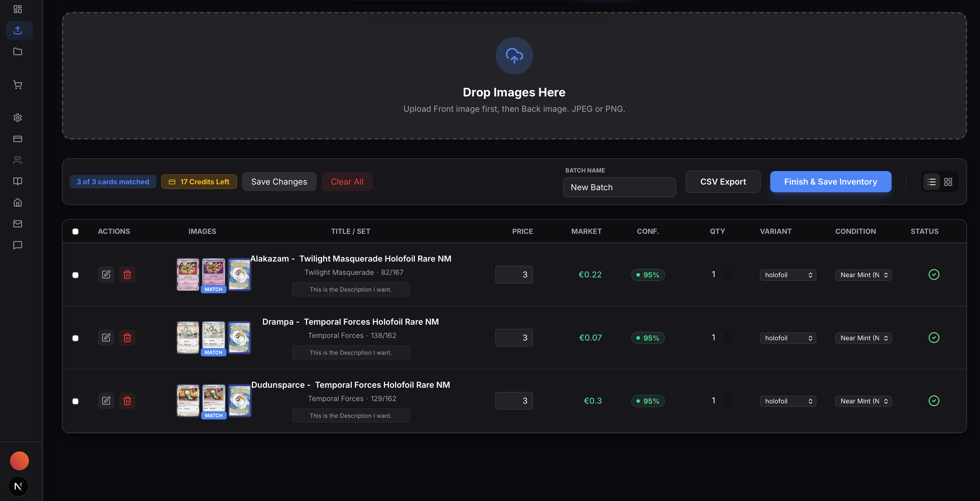Click the upload icon in sidebar
Screen dimensions: 980x501
[x=17, y=30]
